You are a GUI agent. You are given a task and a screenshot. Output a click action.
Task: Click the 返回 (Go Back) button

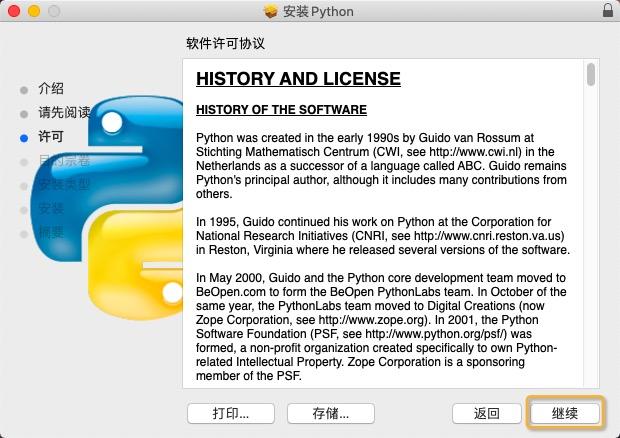[487, 413]
